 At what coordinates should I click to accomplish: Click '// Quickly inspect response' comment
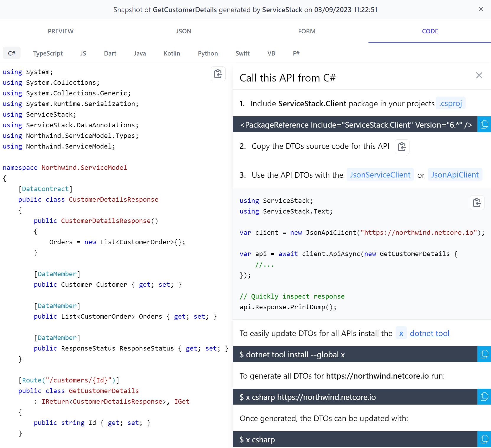coord(292,296)
